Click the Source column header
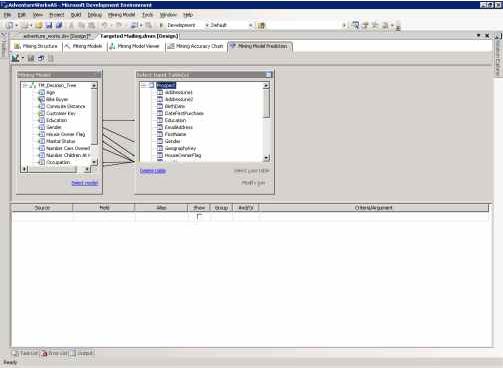The image size is (503, 369). coord(42,208)
